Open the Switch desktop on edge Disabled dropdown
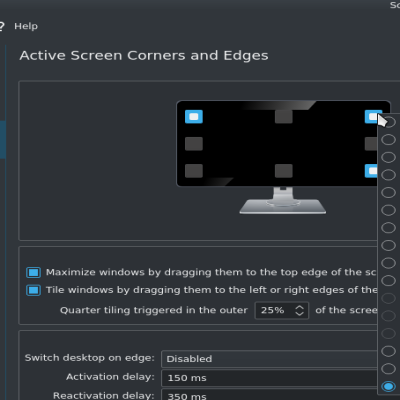The height and width of the screenshot is (400, 400). 269,359
